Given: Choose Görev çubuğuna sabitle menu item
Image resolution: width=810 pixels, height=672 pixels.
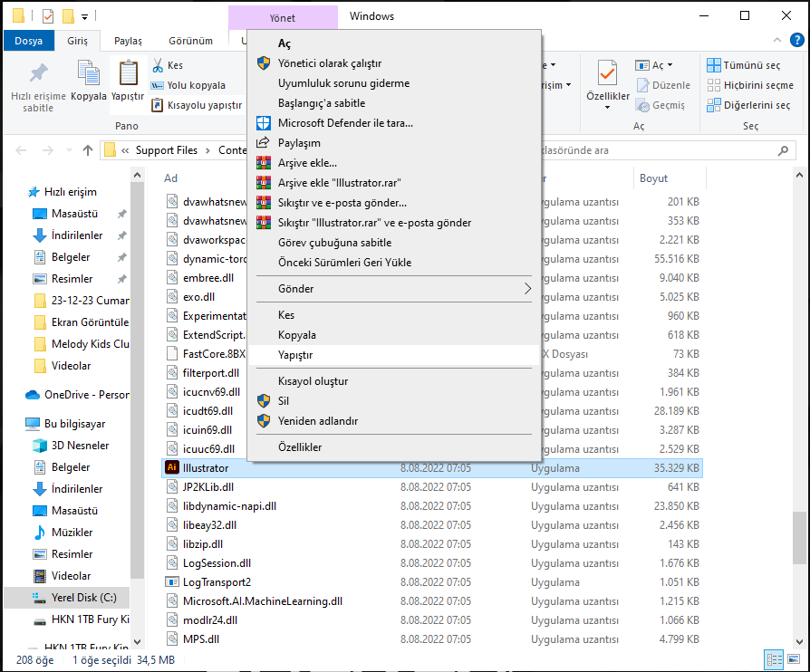Looking at the screenshot, I should 393,242.
